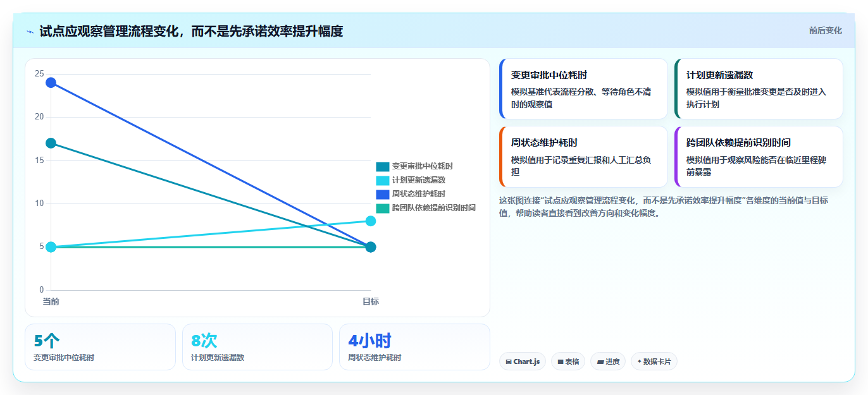Click the y-axis value 15
Screen dimensions: 868x395
pyautogui.click(x=39, y=161)
